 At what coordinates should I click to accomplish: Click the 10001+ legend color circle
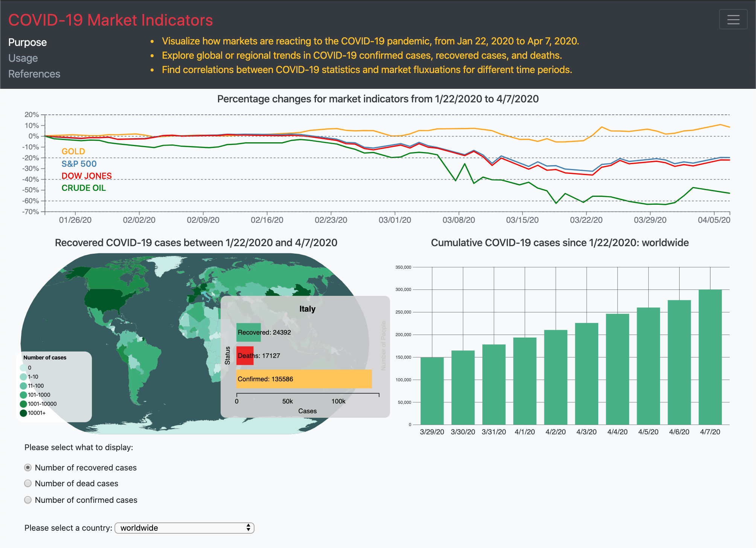(x=23, y=413)
